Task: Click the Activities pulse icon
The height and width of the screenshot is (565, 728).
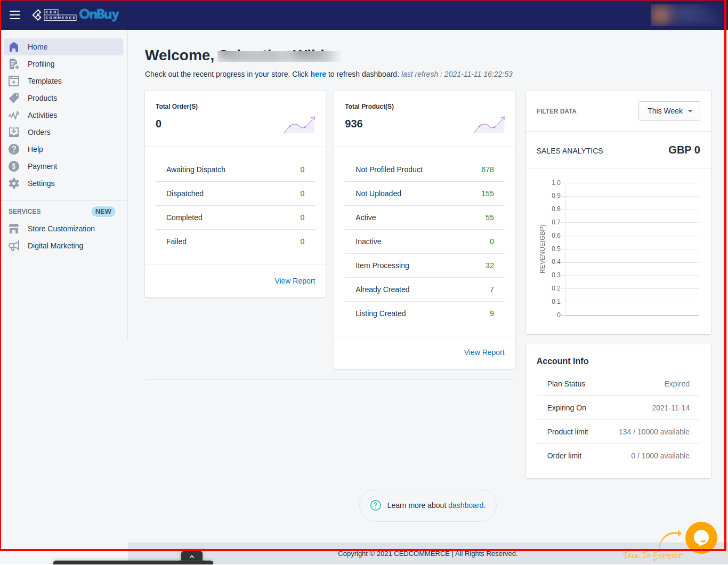Action: [14, 115]
